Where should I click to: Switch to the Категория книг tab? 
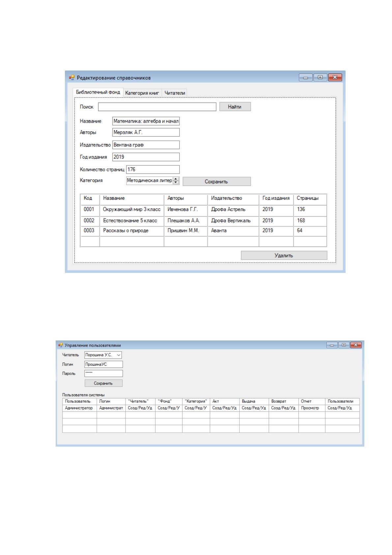click(142, 93)
